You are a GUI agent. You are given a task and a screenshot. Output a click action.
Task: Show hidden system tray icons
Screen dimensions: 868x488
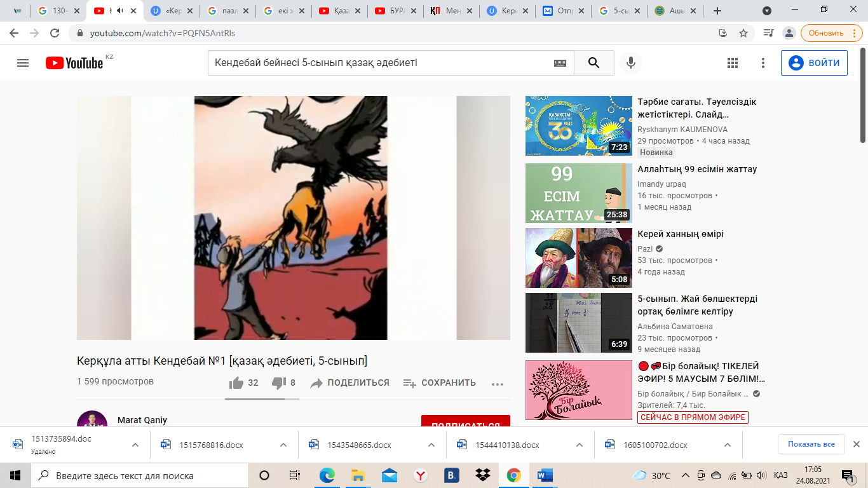(x=685, y=475)
